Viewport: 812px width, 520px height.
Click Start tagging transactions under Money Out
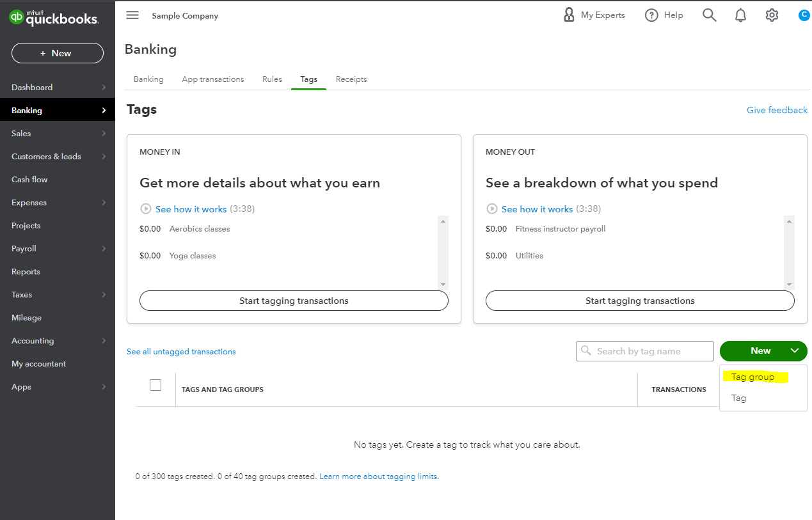click(x=640, y=301)
